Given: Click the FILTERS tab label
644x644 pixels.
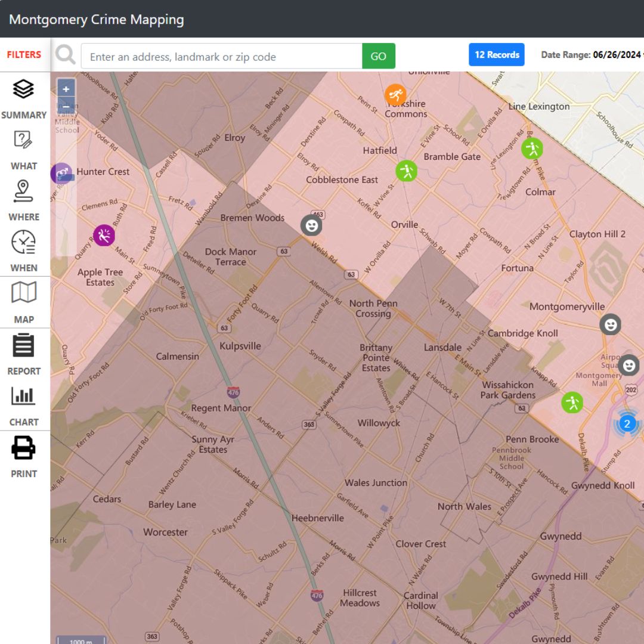Looking at the screenshot, I should click(x=24, y=55).
